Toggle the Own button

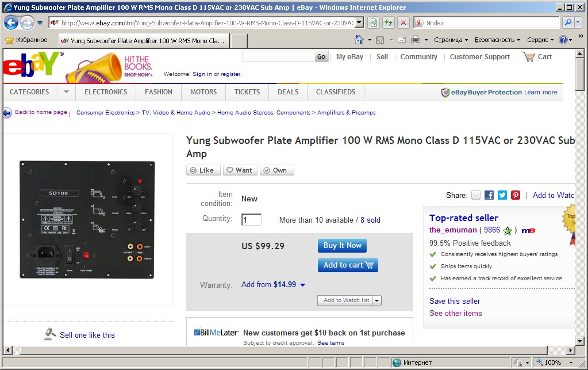[276, 170]
